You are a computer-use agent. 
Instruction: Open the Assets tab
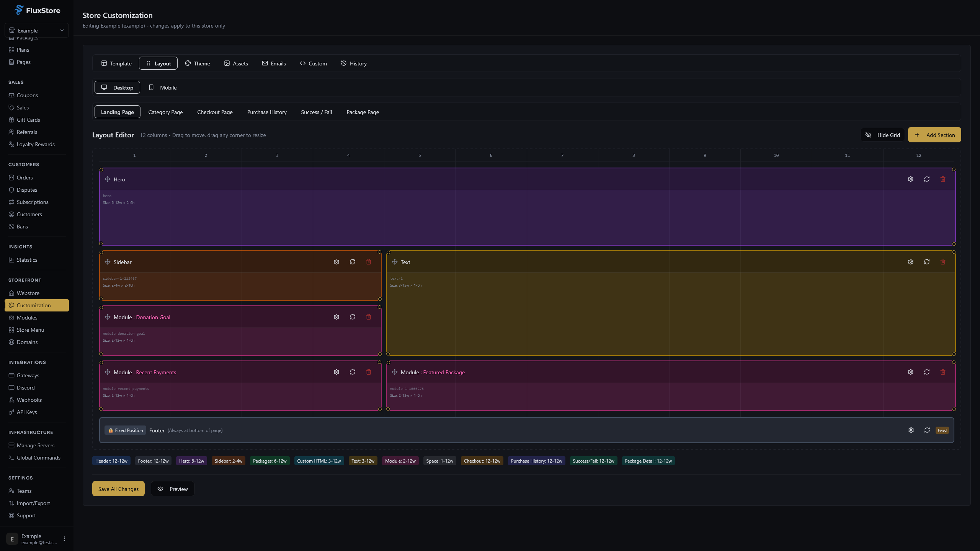coord(236,63)
